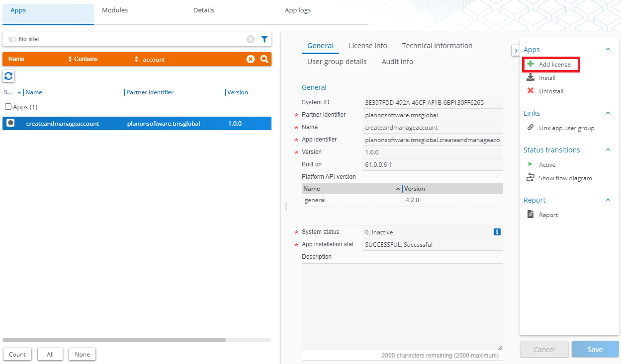Click into the Description text area
Screen dimensions: 621x364
[402, 307]
